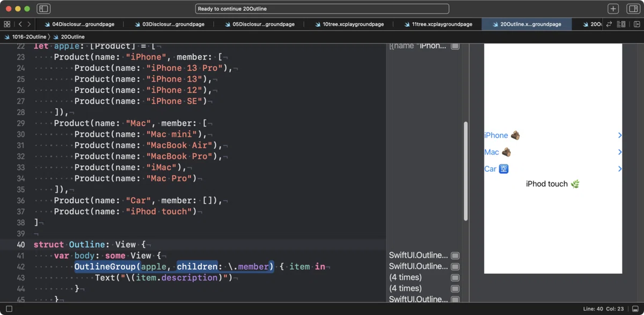
Task: Go back with the left arrow
Action: click(x=20, y=24)
